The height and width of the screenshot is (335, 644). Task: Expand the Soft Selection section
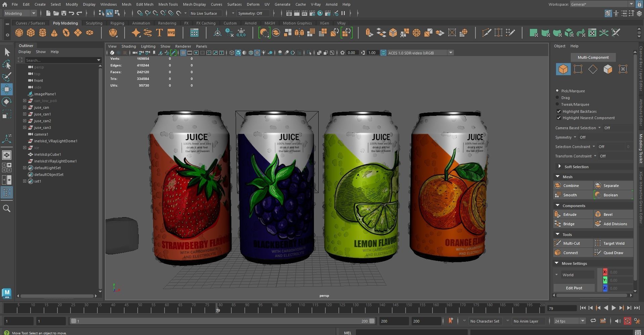pyautogui.click(x=559, y=166)
